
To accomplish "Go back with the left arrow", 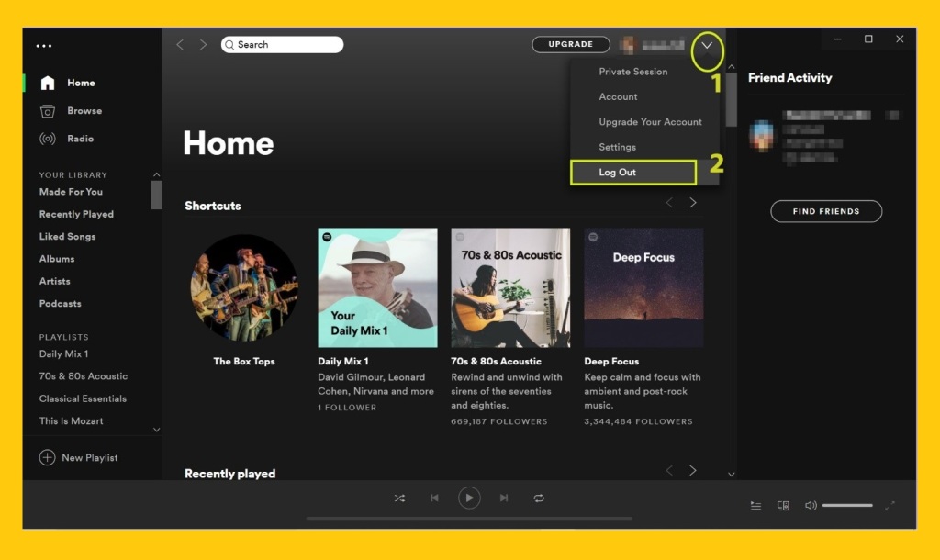I will click(x=180, y=44).
